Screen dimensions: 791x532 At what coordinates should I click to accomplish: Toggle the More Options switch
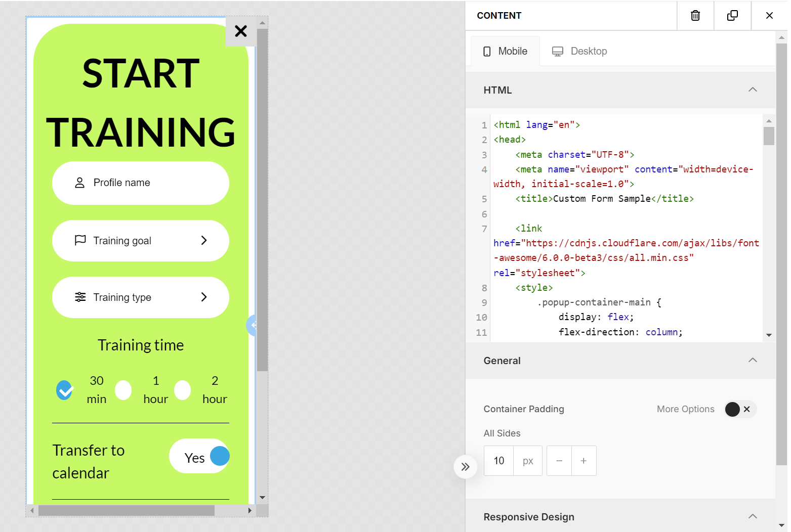(x=740, y=409)
